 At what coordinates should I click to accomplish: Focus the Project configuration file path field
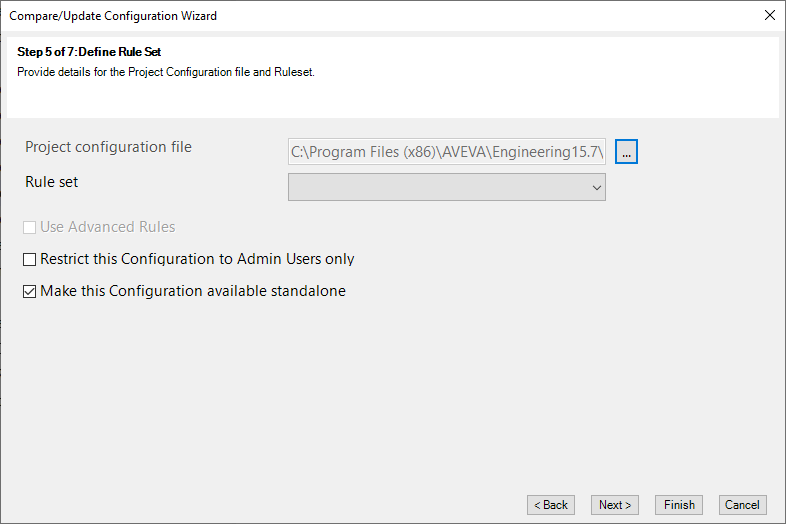[447, 152]
